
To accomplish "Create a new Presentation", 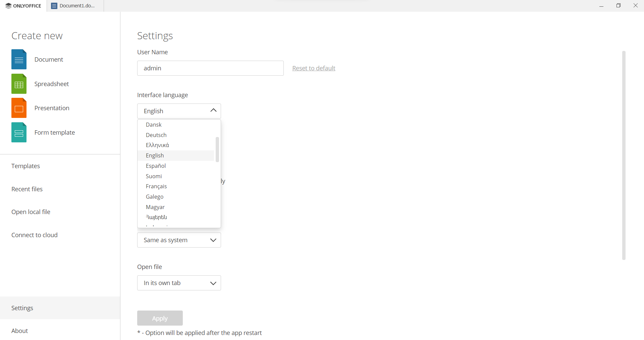I will click(x=52, y=108).
